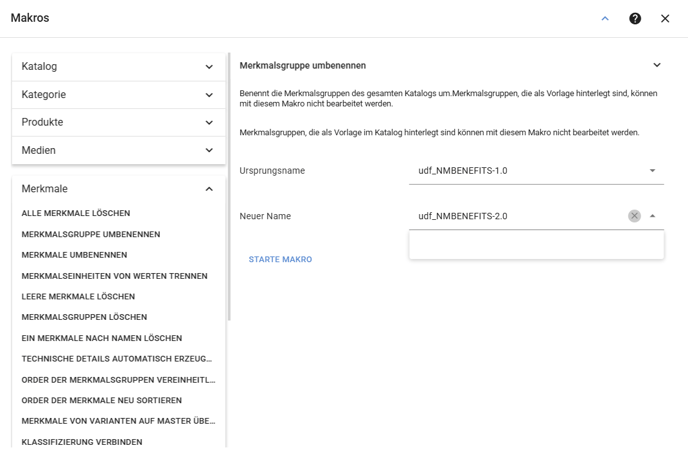The image size is (688, 450).
Task: Choose Leere Merkmale löschen macro
Action: click(78, 296)
